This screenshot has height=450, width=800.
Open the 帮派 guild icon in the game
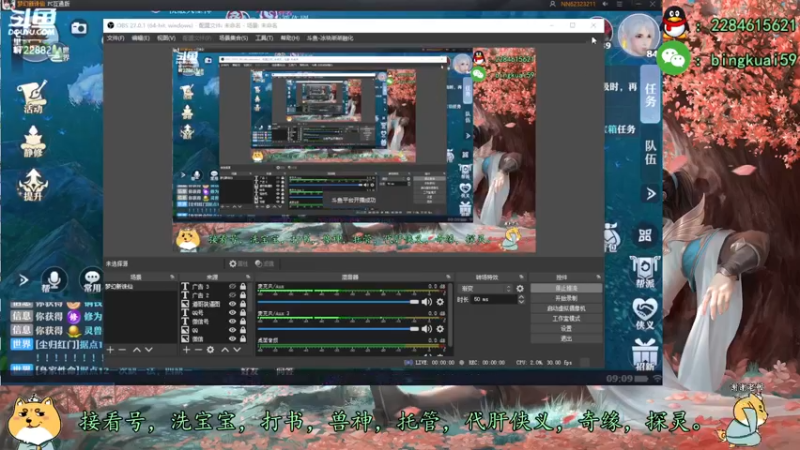(x=645, y=271)
